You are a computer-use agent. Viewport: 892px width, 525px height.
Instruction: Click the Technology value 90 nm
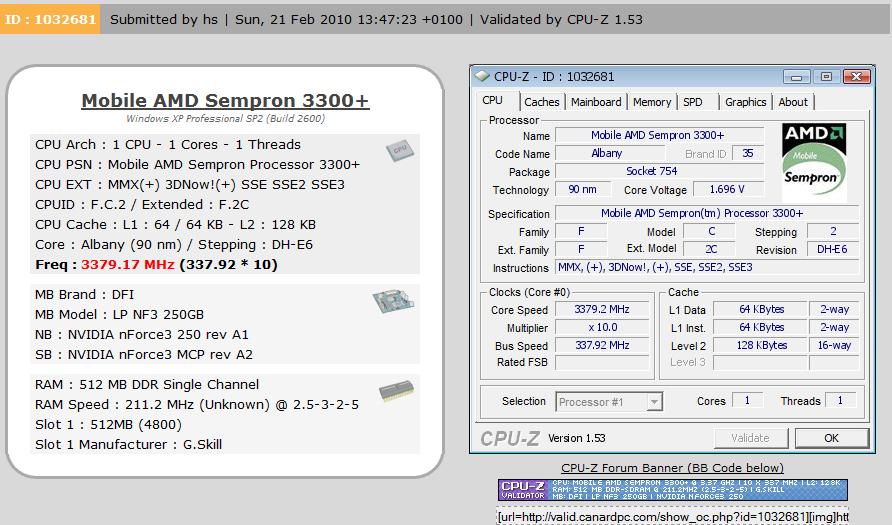tap(582, 189)
